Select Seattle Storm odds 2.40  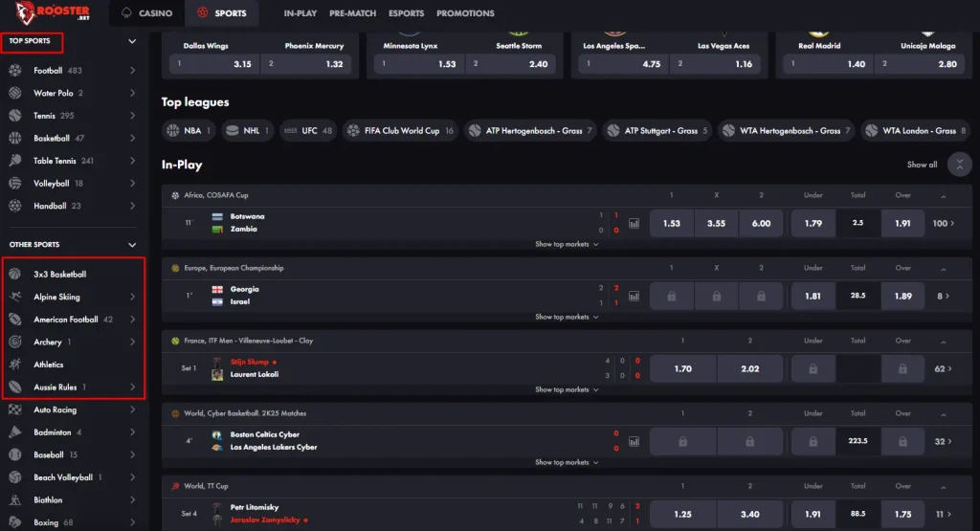point(511,64)
